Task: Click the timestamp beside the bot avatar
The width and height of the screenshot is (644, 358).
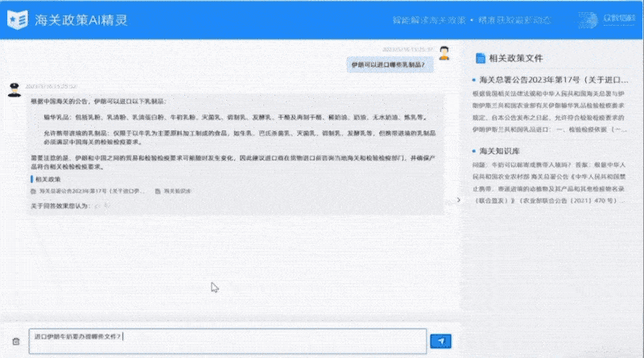Action: tap(51, 86)
